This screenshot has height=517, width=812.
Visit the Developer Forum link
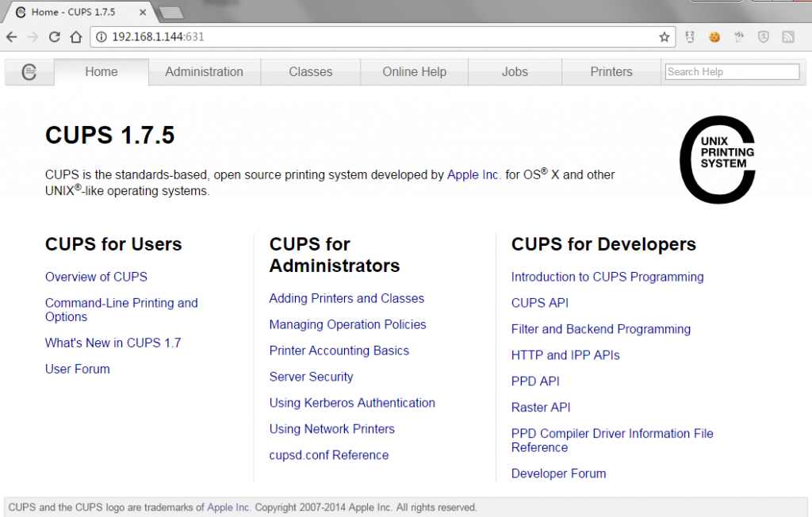558,473
